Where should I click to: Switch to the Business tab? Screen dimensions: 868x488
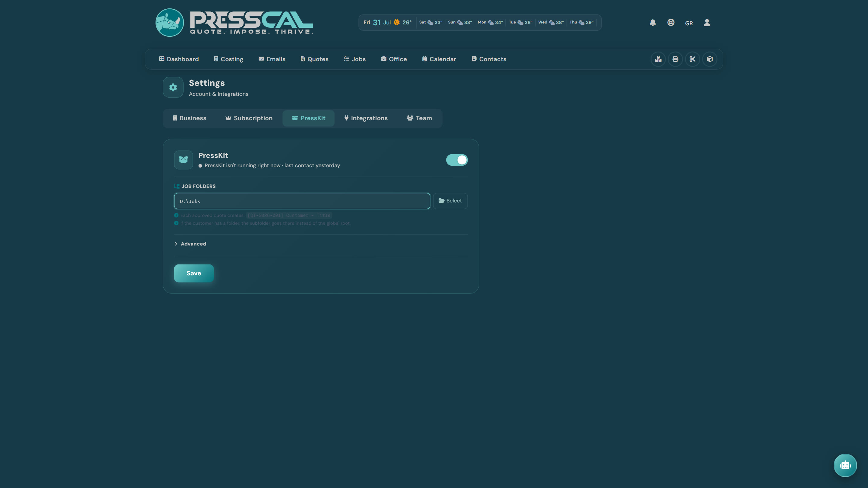coord(189,118)
